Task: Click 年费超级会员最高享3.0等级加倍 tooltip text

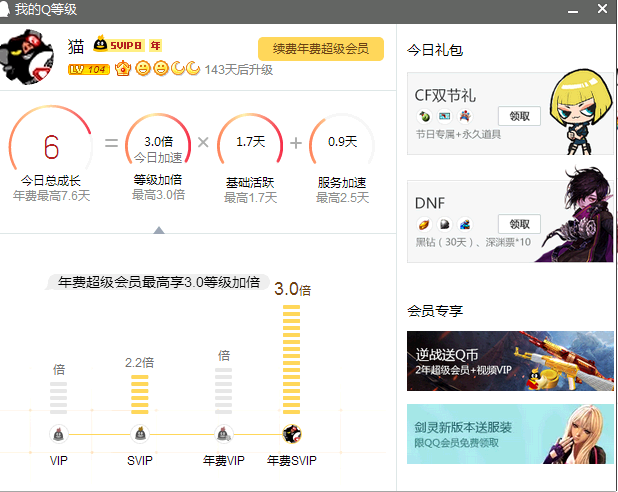Action: click(159, 282)
